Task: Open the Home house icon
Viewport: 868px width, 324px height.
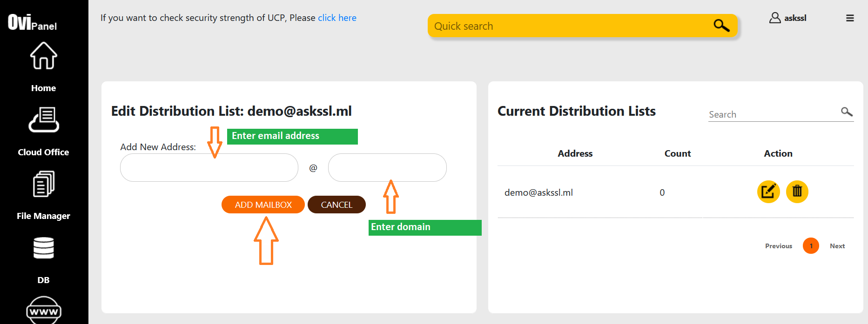Action: [44, 56]
